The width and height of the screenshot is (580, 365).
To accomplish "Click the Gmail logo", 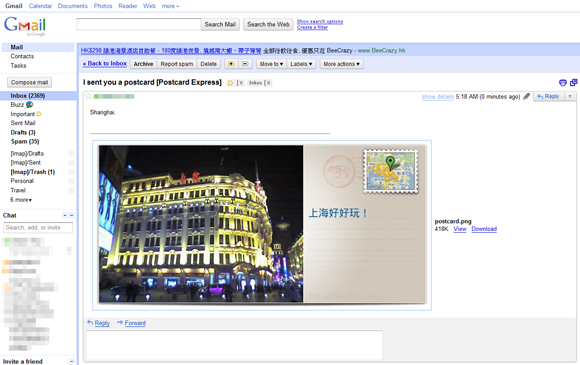I will click(x=25, y=26).
